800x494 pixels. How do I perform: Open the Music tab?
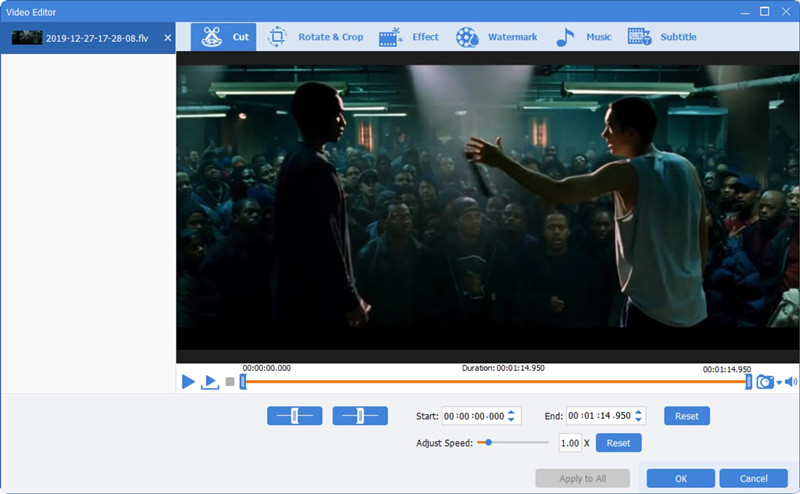584,37
